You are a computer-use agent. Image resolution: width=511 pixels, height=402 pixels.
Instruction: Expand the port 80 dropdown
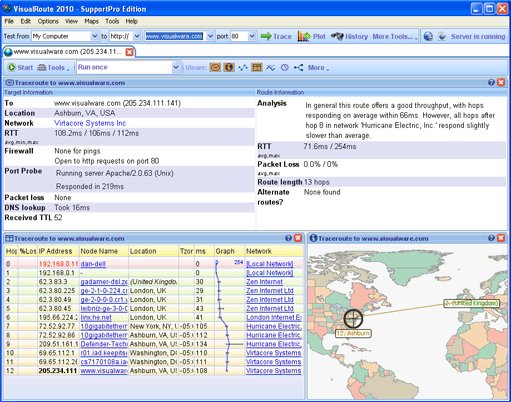click(x=252, y=36)
